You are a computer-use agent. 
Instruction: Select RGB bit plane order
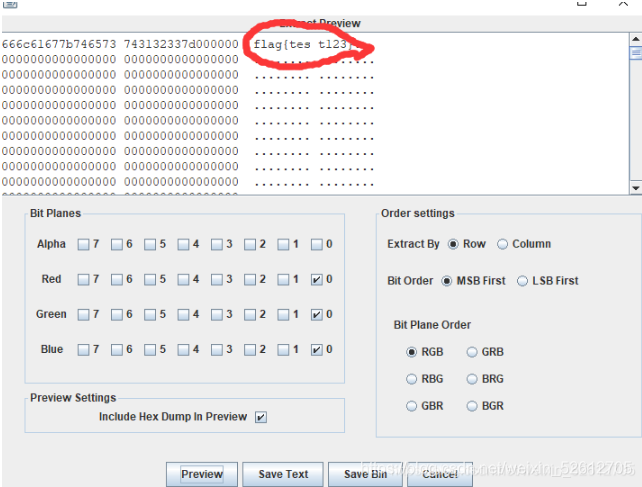pyautogui.click(x=411, y=352)
